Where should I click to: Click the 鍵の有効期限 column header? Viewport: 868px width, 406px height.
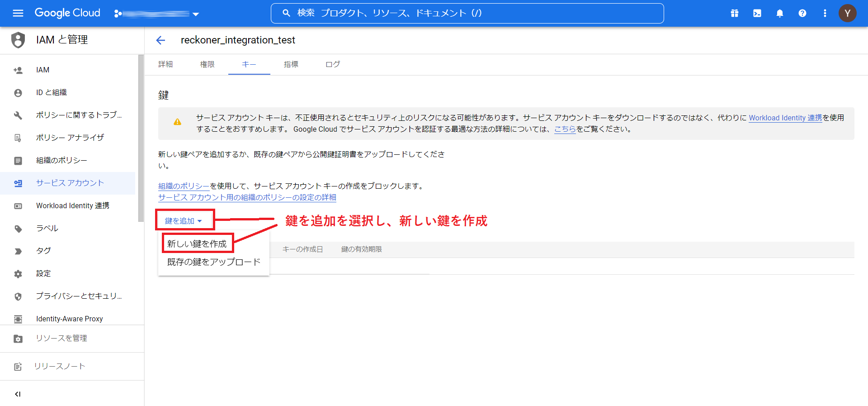362,249
